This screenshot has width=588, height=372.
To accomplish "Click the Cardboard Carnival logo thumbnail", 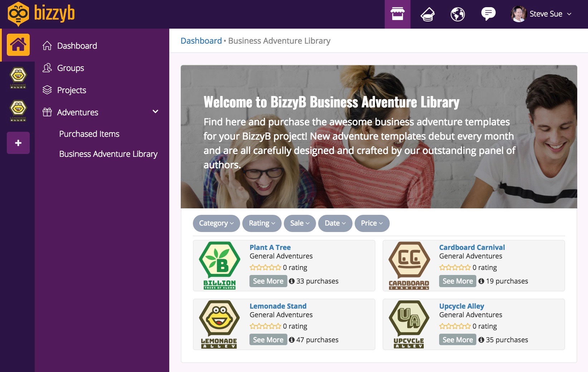I will tap(409, 265).
